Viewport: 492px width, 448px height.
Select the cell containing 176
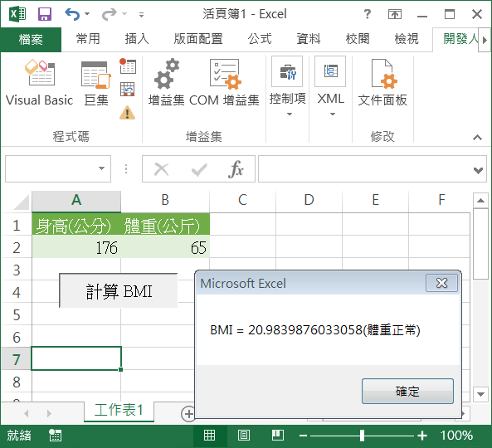pyautogui.click(x=76, y=247)
